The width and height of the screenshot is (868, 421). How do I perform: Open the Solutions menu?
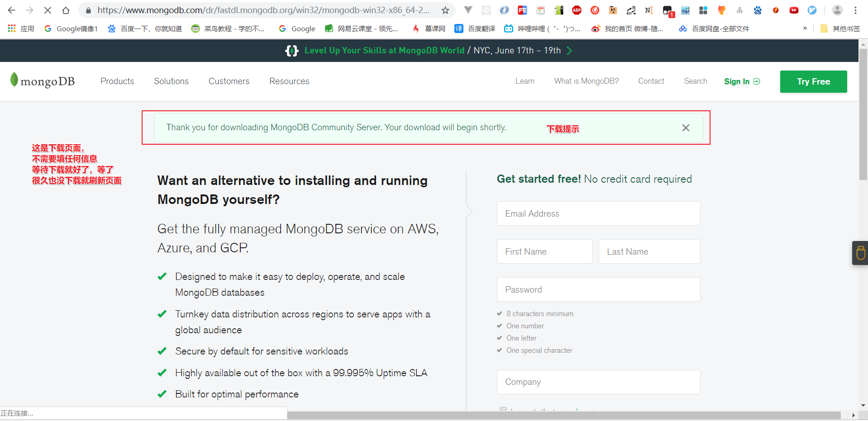pos(171,81)
